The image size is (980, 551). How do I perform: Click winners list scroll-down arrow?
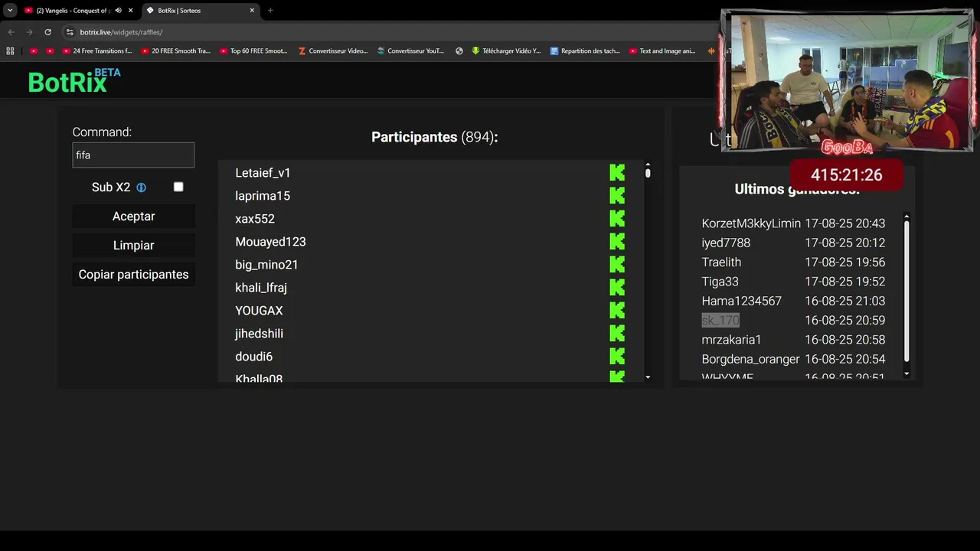907,373
